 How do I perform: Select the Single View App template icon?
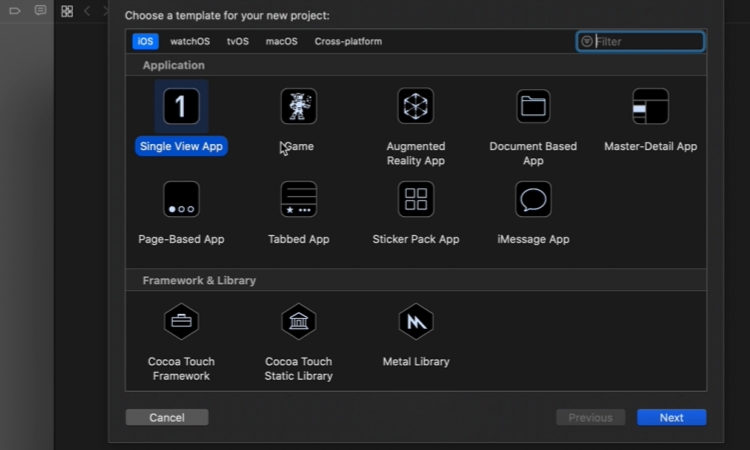click(x=181, y=106)
